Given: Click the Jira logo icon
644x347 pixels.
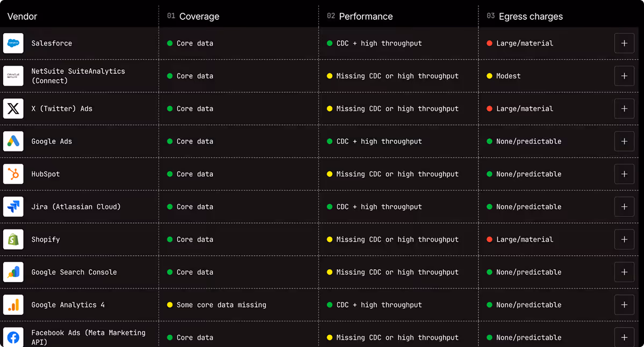Looking at the screenshot, I should coord(13,207).
